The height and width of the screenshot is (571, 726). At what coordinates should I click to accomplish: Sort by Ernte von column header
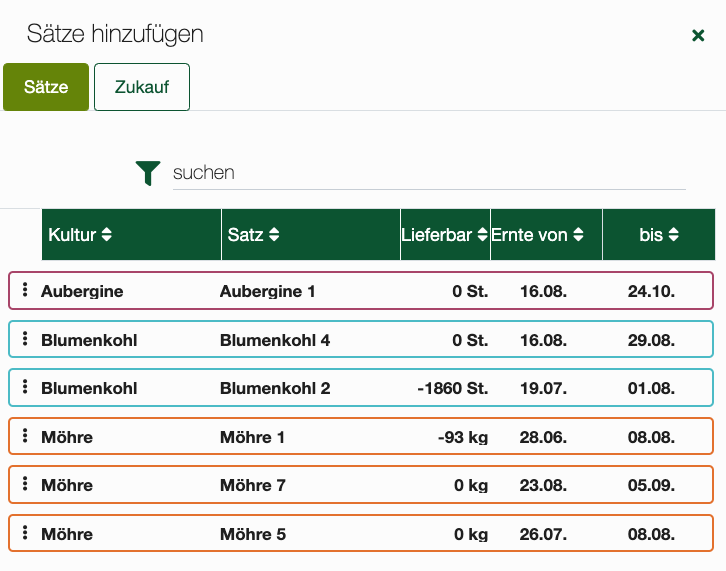pyautogui.click(x=538, y=235)
